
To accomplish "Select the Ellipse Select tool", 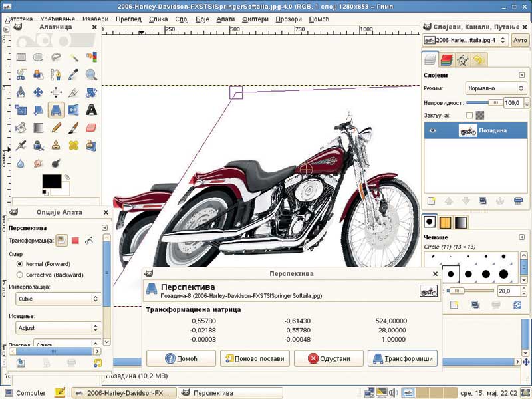I will pos(39,57).
